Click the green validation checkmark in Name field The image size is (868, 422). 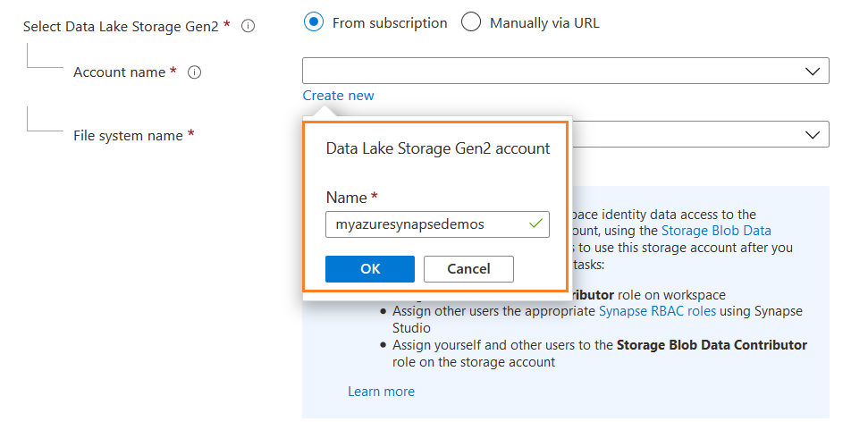[x=535, y=224]
